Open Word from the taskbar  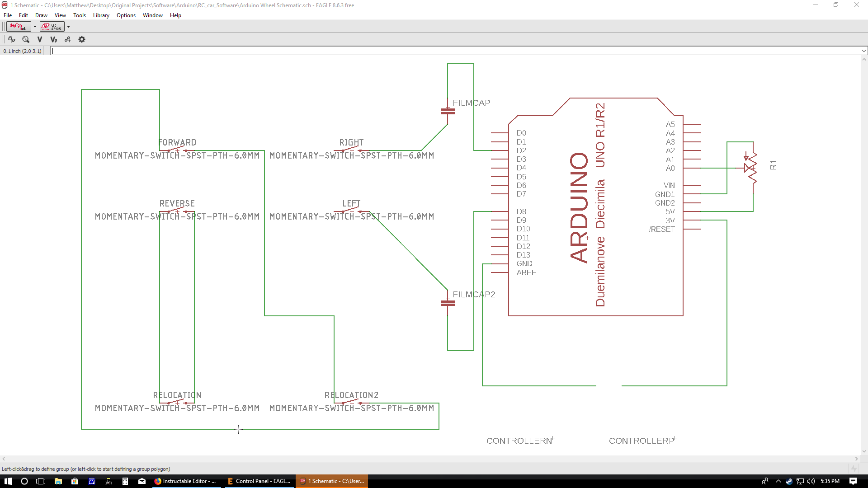[91, 481]
